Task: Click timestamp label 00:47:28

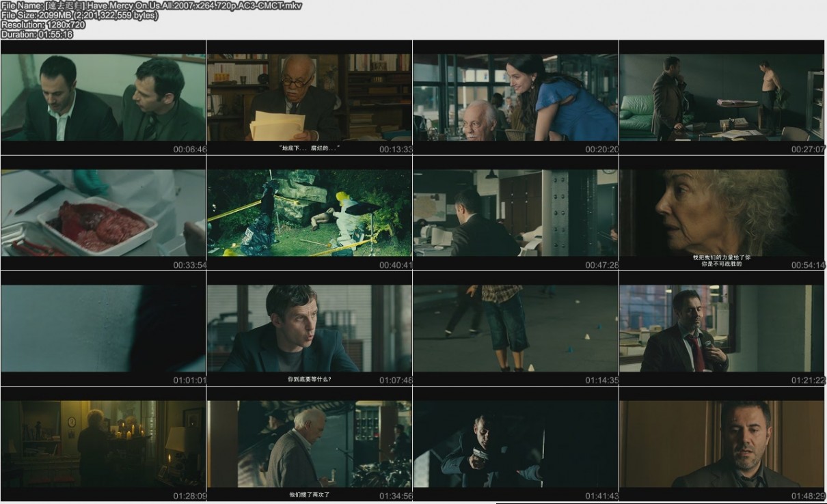Action: (601, 265)
